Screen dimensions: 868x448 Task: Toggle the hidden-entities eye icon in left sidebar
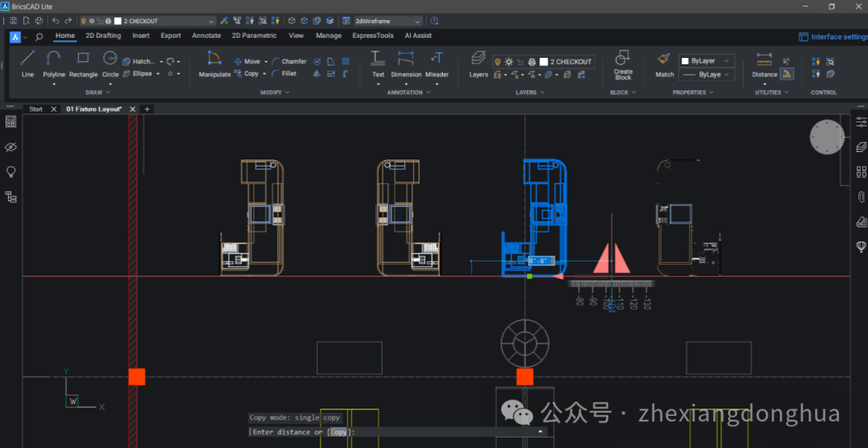pyautogui.click(x=10, y=146)
